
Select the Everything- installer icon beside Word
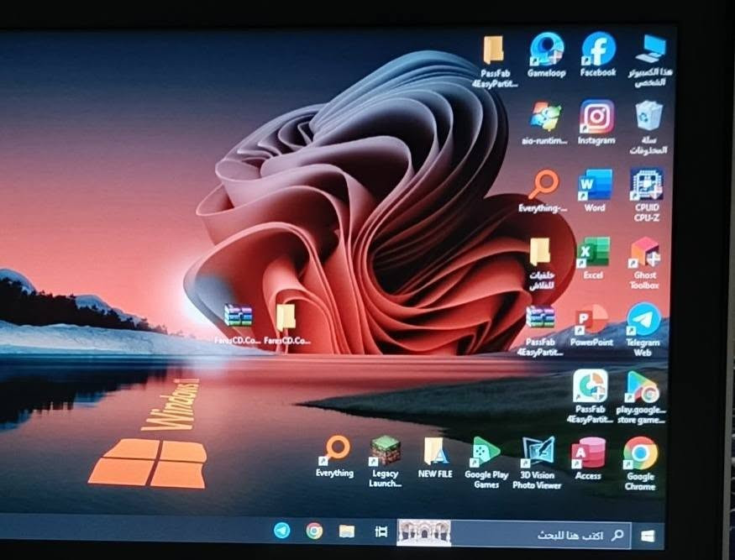(543, 191)
